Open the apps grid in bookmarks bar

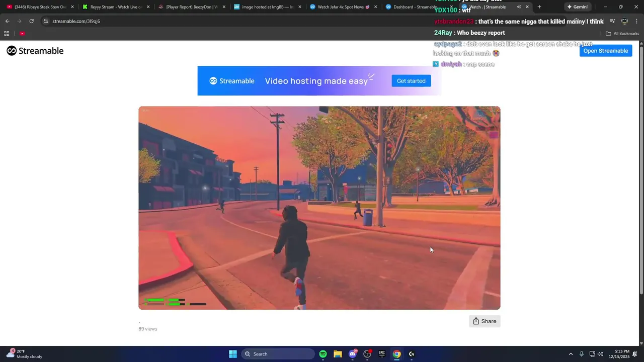(x=7, y=34)
